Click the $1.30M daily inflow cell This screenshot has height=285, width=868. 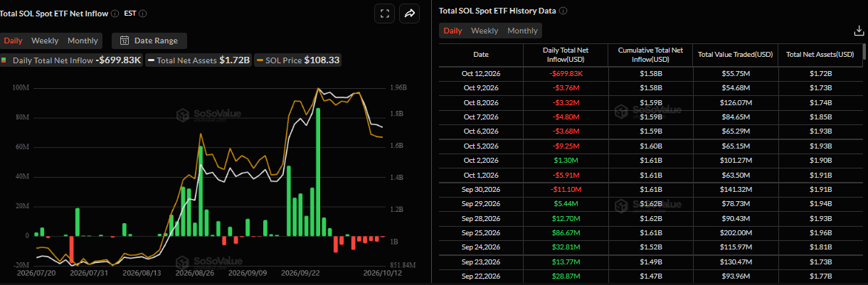(x=566, y=160)
